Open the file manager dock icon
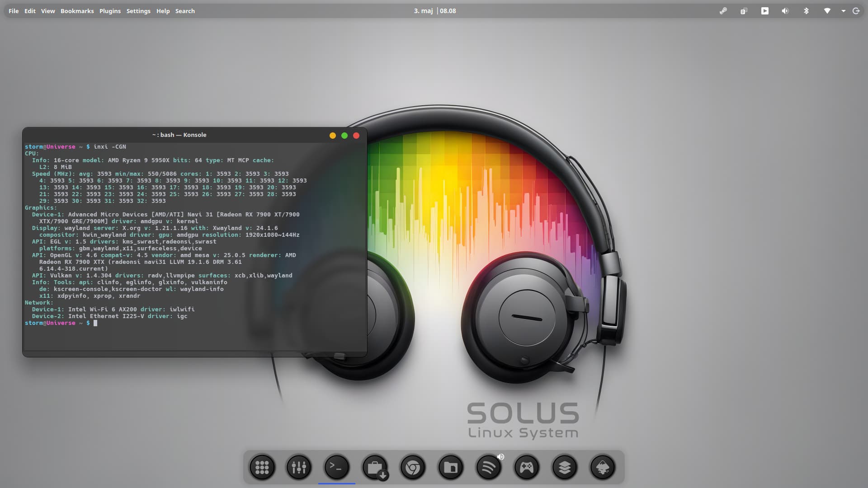This screenshot has width=868, height=488. 451,467
